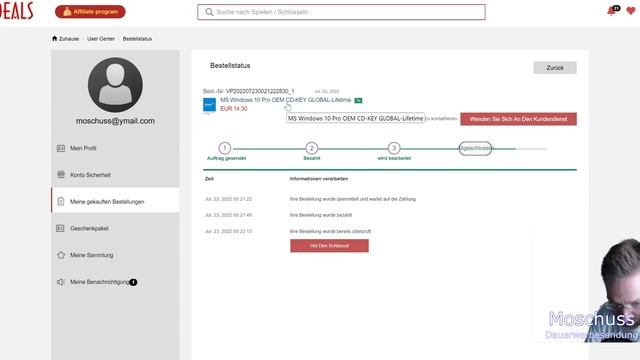Open the Windows 10 Pro product thumbnail

click(209, 105)
